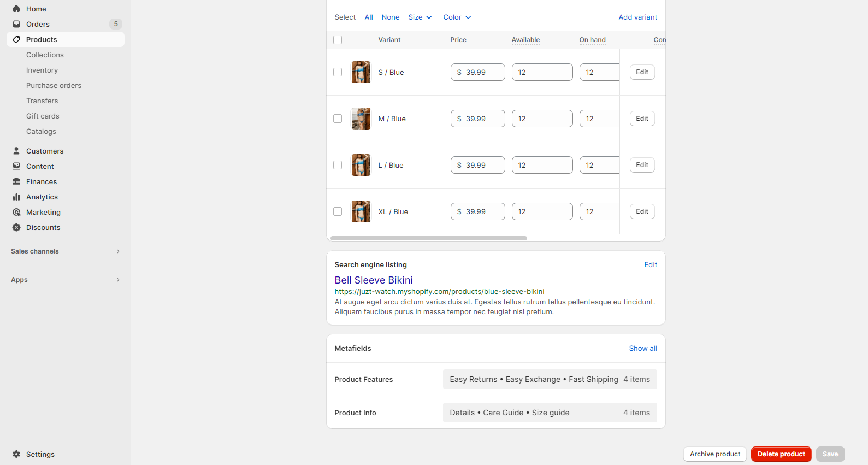This screenshot has width=868, height=465.
Task: Go to Inventory in the sidebar
Action: pyautogui.click(x=42, y=70)
